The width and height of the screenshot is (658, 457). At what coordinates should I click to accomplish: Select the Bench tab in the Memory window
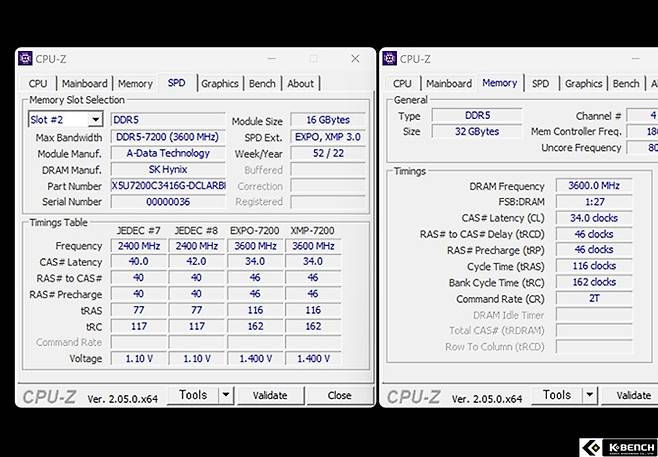click(x=626, y=84)
